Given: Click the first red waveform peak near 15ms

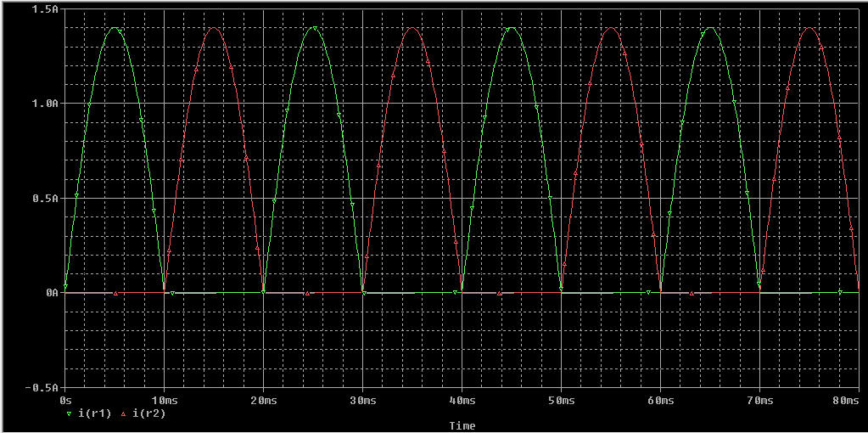Looking at the screenshot, I should [214, 28].
